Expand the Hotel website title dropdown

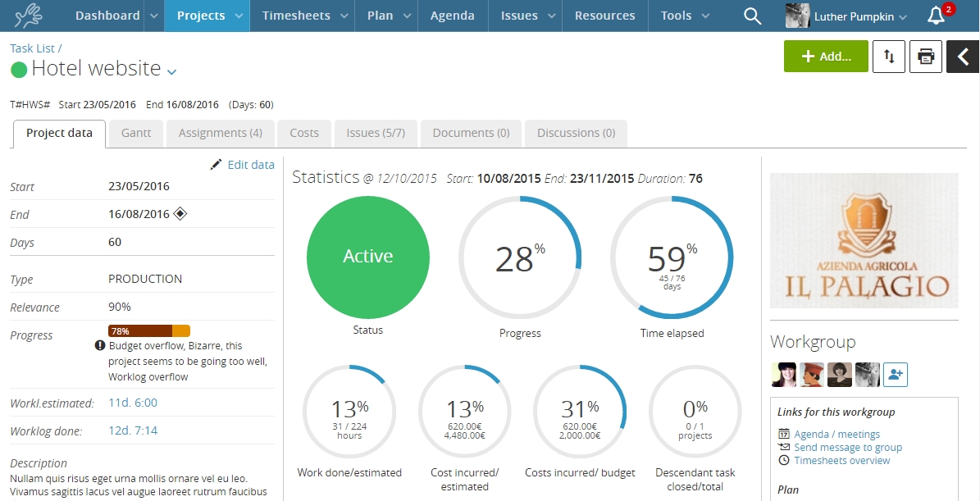click(171, 72)
